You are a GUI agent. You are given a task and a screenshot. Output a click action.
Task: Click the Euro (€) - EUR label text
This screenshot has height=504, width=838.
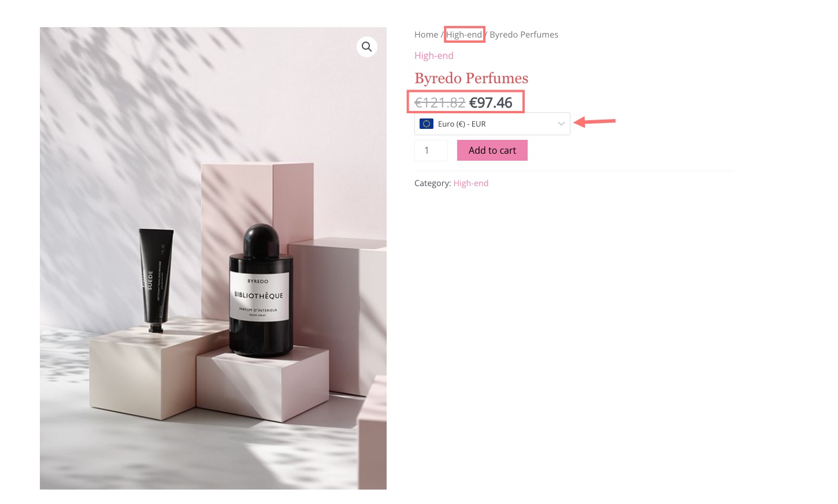pos(462,124)
